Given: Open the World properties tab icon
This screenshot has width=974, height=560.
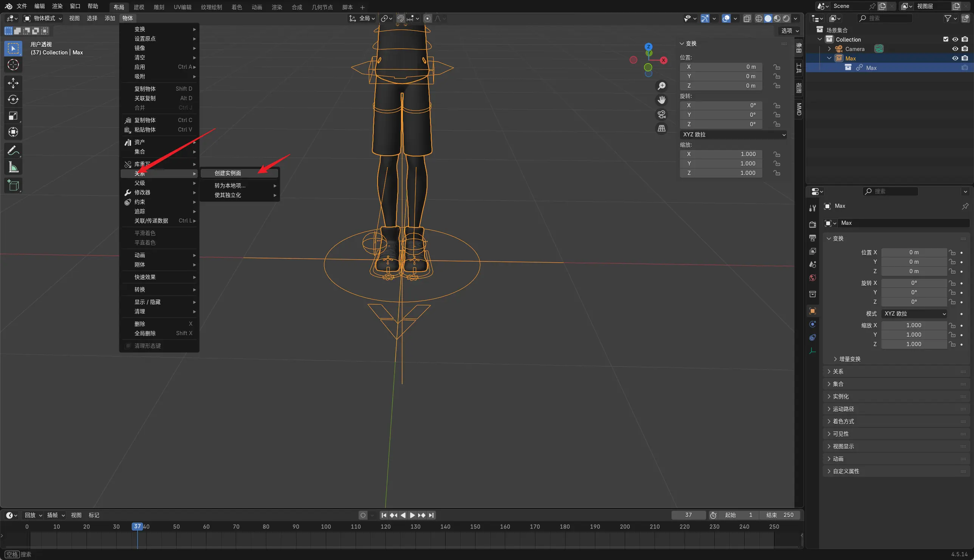Looking at the screenshot, I should click(813, 278).
